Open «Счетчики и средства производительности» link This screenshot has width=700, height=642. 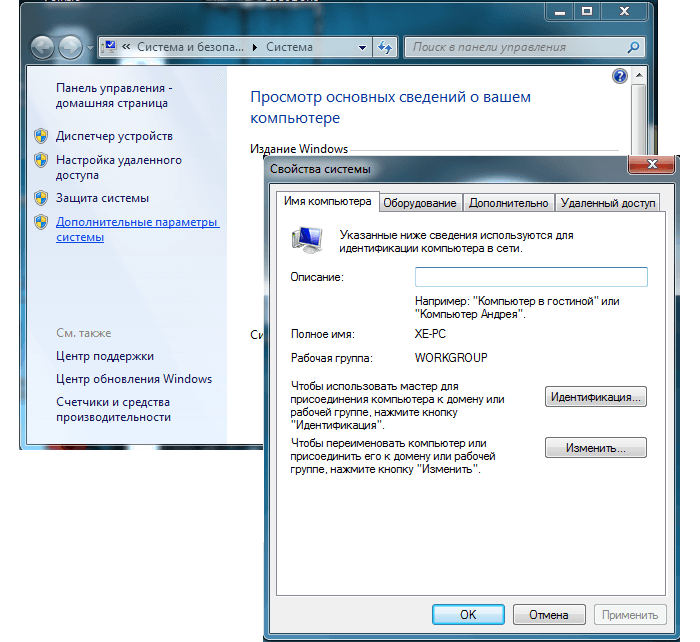click(113, 409)
